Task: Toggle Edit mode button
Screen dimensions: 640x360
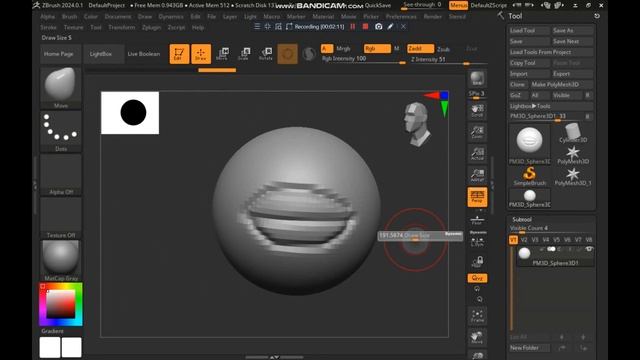Action: pyautogui.click(x=179, y=54)
